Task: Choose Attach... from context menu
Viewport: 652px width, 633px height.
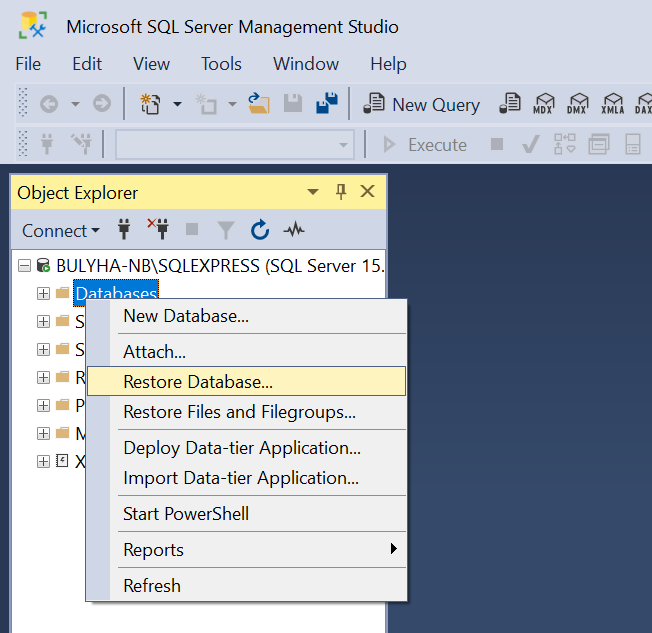Action: [x=247, y=352]
